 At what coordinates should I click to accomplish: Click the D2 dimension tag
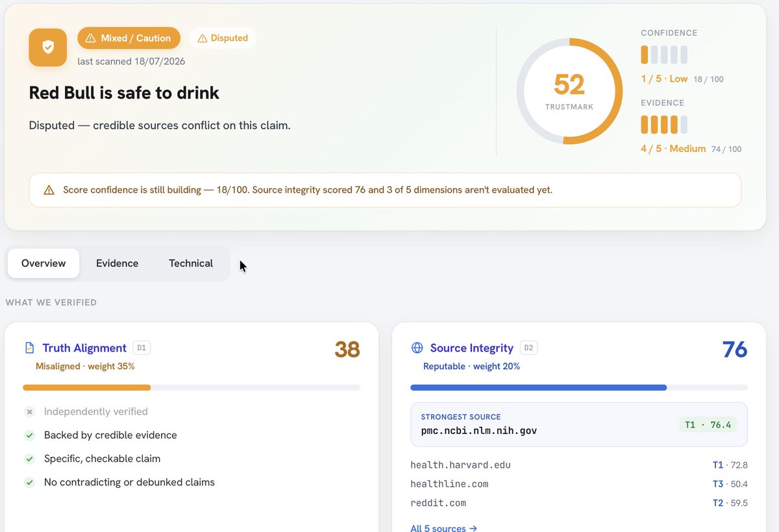(x=528, y=348)
